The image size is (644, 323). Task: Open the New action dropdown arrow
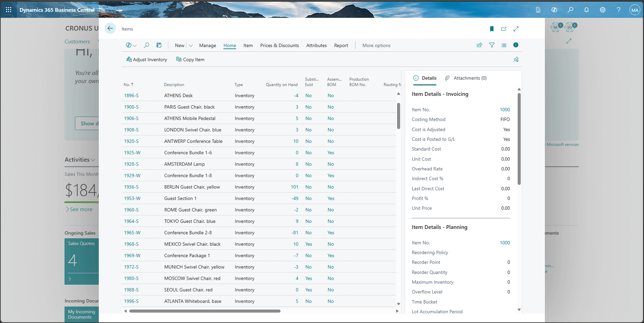[191, 45]
